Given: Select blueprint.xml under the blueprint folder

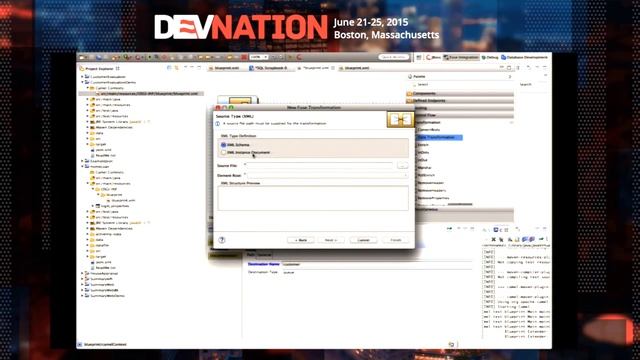Looking at the screenshot, I should [x=120, y=200].
